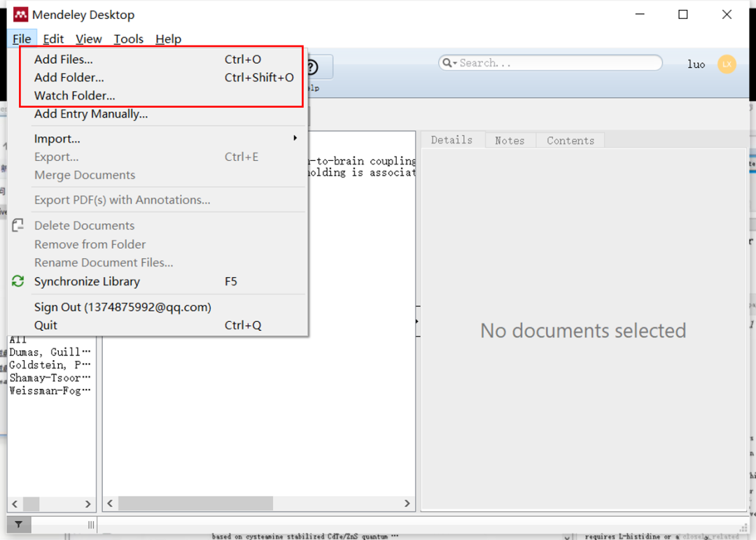Switch to the Details tab
Viewport: 756px width, 540px height.
[x=451, y=140]
